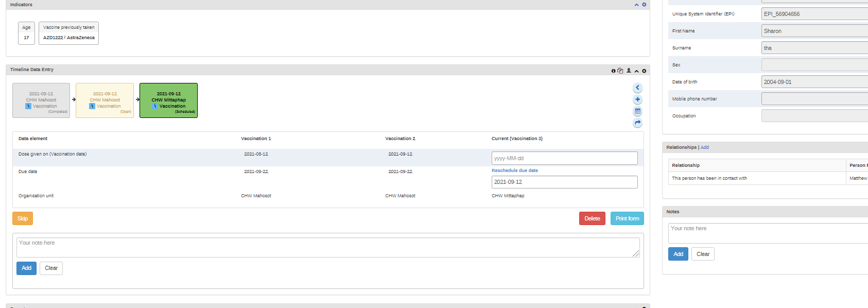Collapse the Indicators widget with chevron
Screen dimensions: 868x308
(636, 5)
